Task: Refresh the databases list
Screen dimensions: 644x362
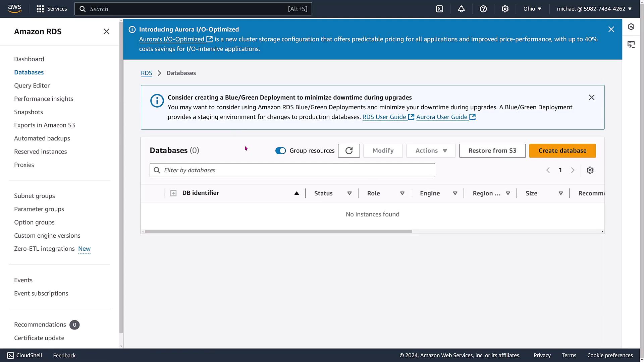Action: 349,151
